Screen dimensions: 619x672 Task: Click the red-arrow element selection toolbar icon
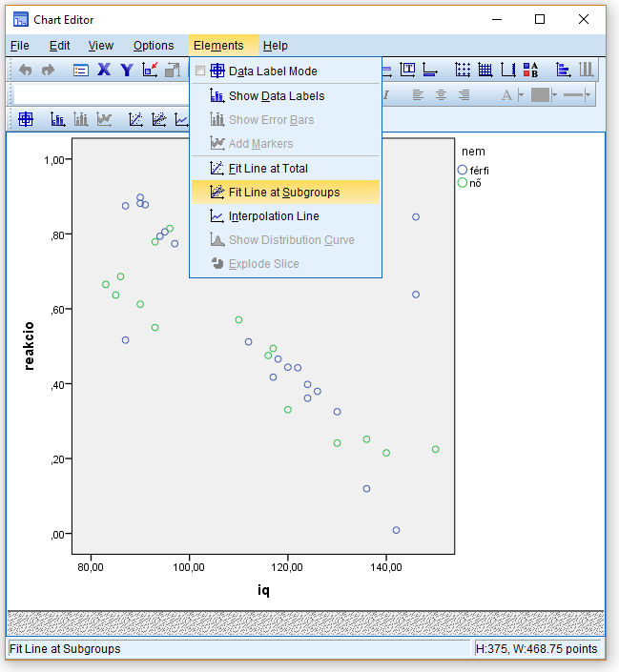pyautogui.click(x=150, y=70)
